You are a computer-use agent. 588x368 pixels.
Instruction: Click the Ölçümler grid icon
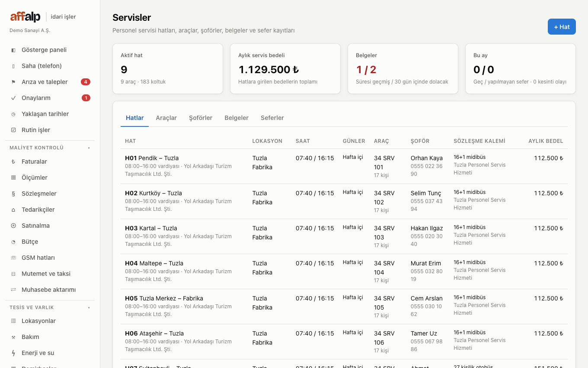pos(13,178)
